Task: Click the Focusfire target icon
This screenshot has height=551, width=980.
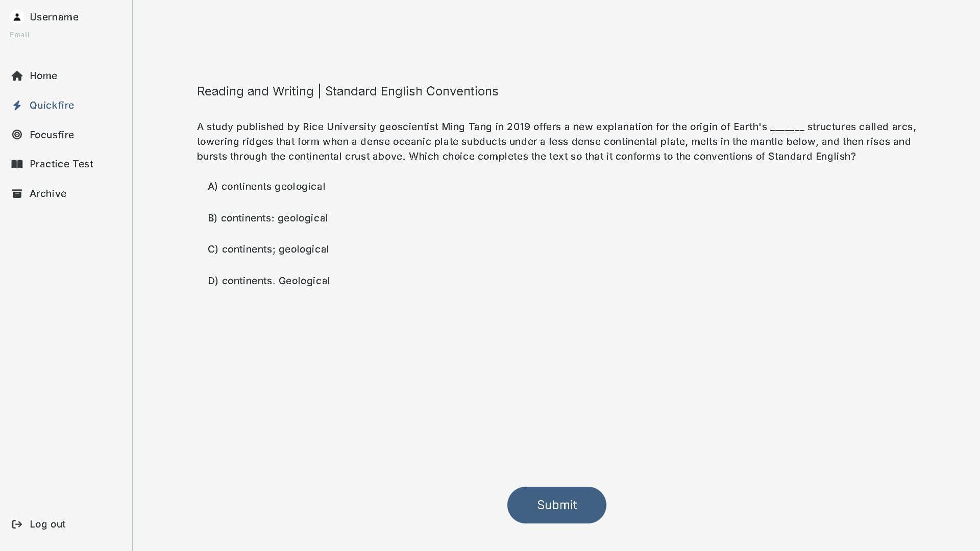Action: 17,135
